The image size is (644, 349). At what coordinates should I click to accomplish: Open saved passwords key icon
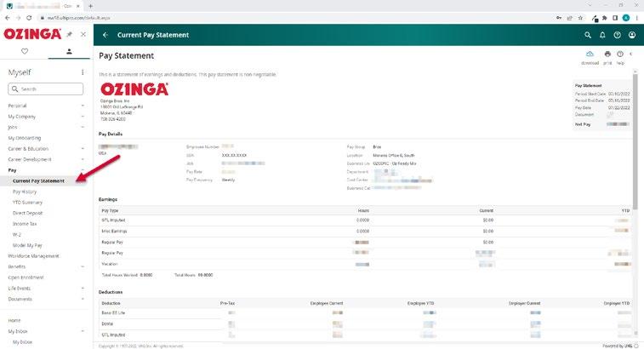[x=559, y=18]
